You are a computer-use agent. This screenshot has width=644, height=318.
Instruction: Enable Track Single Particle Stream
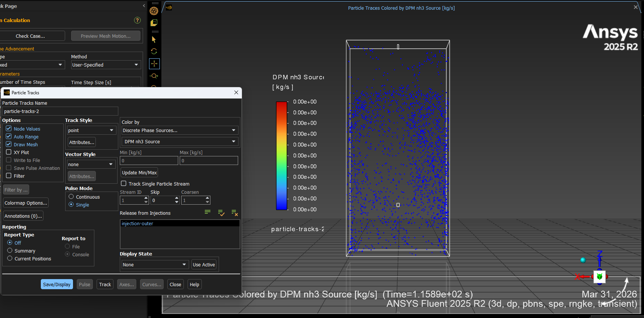pos(124,183)
